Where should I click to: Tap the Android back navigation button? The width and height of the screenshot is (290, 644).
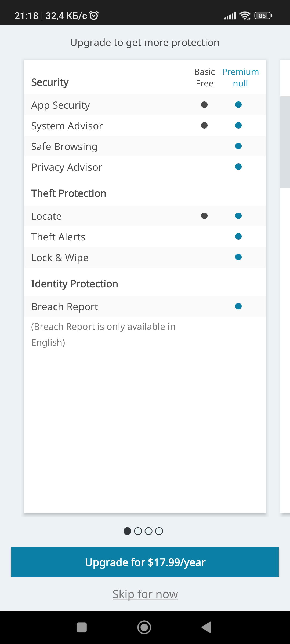(206, 627)
